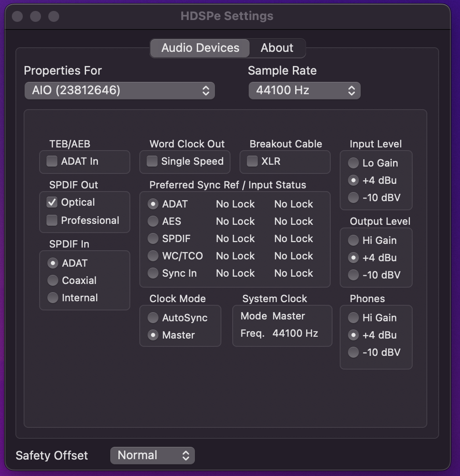Choose ADAT as preferred sync reference
460x476 pixels.
(x=153, y=204)
